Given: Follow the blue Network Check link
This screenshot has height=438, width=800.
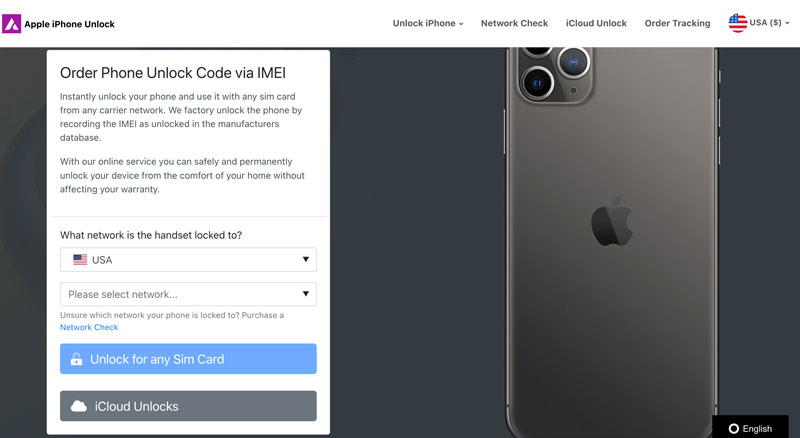Looking at the screenshot, I should point(89,327).
